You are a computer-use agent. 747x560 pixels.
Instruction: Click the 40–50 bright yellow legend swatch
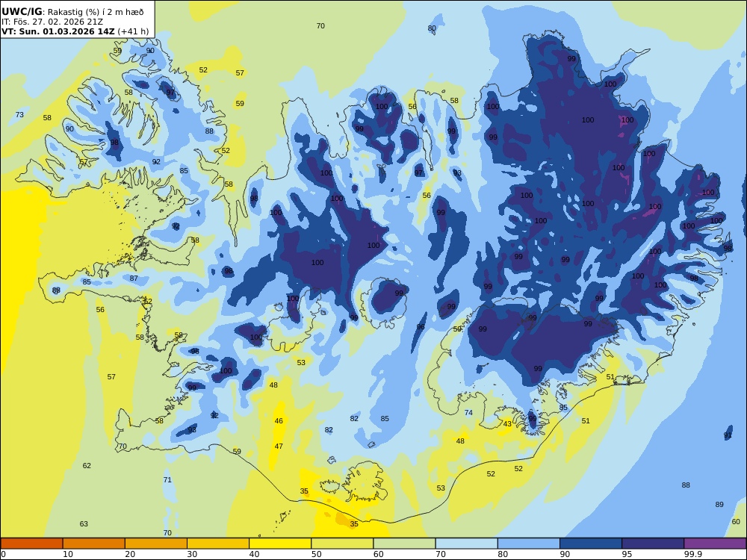280,544
